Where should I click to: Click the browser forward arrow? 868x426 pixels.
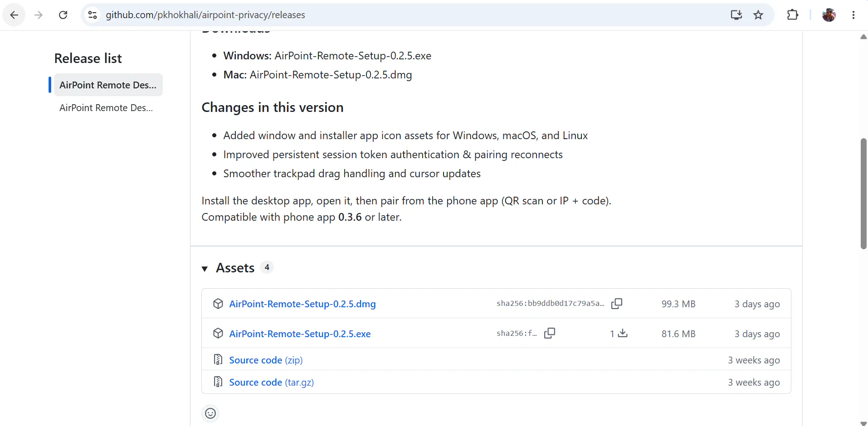click(x=39, y=15)
